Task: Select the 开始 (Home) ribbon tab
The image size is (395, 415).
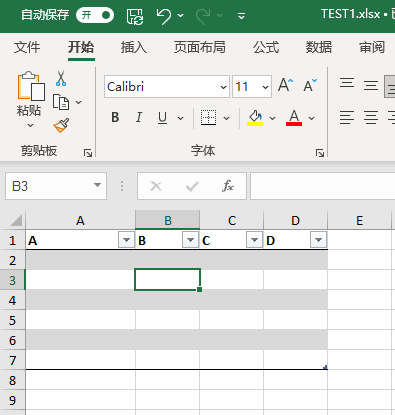Action: click(x=81, y=47)
